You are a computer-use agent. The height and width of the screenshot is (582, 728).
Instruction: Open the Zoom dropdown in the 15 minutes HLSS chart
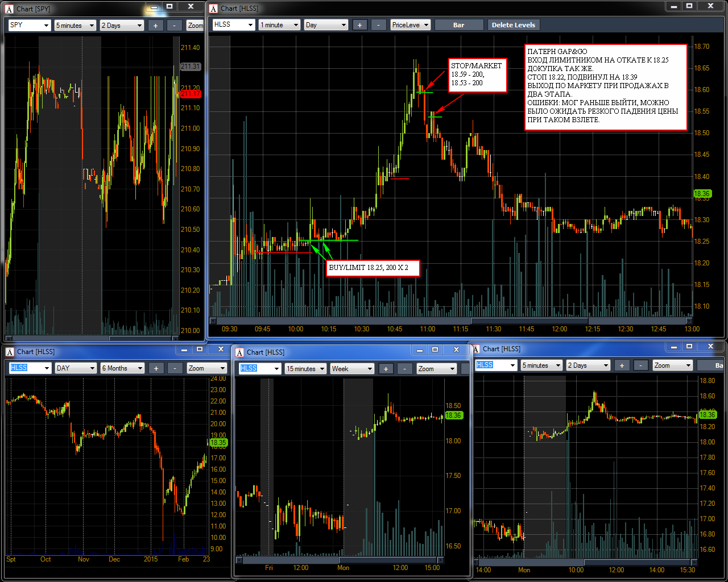coord(437,368)
